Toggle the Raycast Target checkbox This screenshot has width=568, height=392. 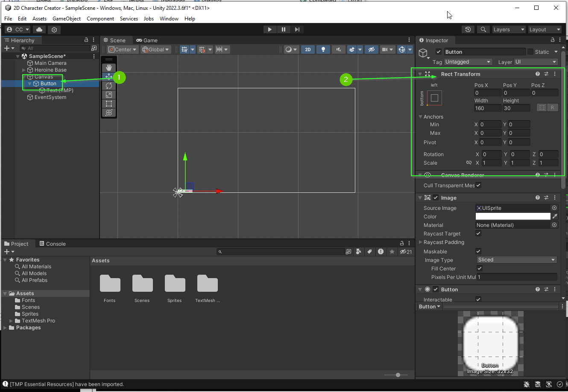pos(478,233)
